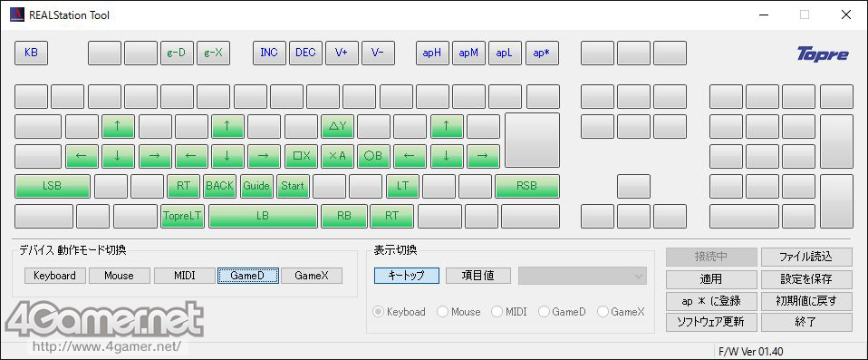The height and width of the screenshot is (360, 868).
Task: Click the ap* key in top row
Action: (542, 54)
